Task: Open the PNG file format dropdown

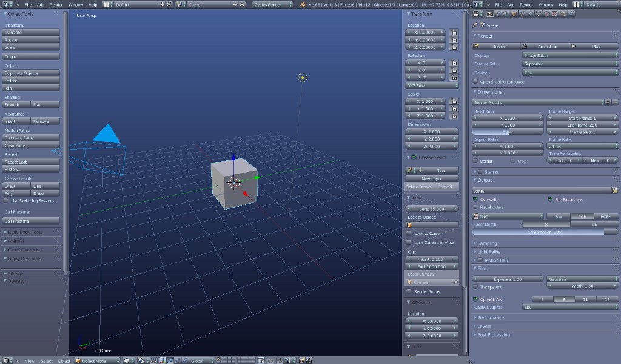Action: click(x=508, y=216)
